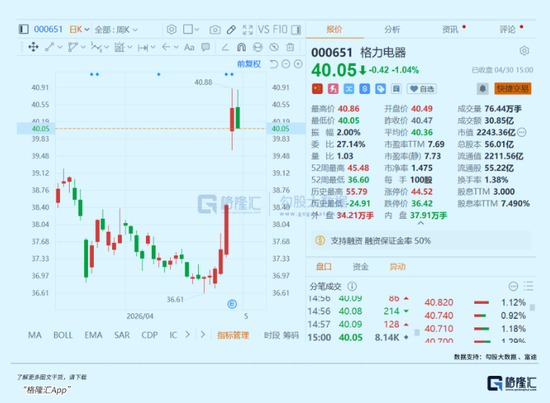Expand wave tool dropdown arrow
Viewport: 550px width, 403px height.
point(106,47)
